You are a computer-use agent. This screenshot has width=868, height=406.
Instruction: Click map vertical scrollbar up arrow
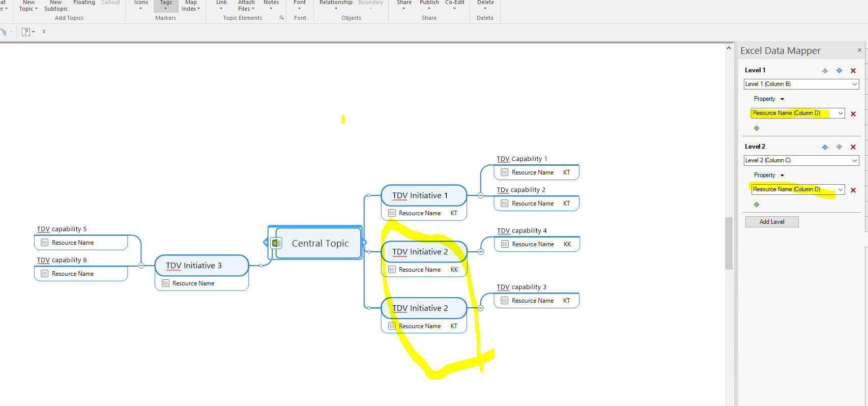729,48
